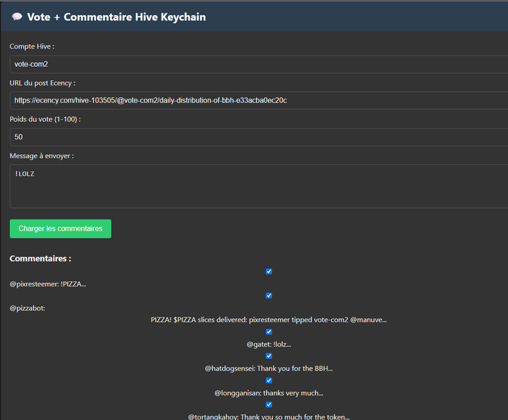Screen dimensions: 508x420
Task: Click the speech bubble icon in header
Action: tap(17, 17)
